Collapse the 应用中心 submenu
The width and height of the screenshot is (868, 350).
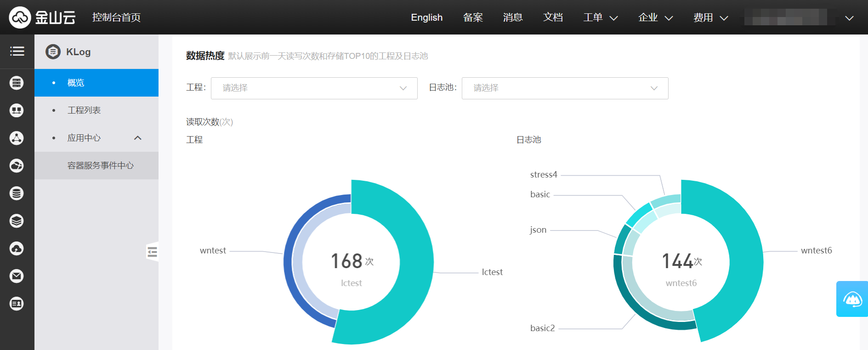click(137, 138)
